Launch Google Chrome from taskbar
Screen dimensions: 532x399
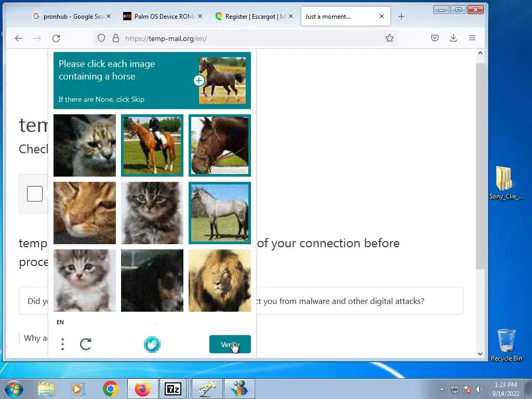point(110,389)
